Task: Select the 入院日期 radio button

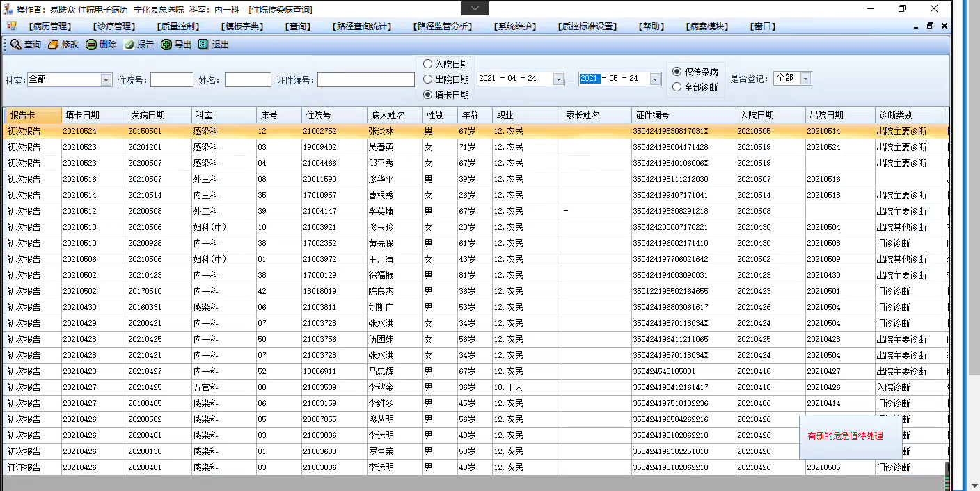Action: [428, 64]
